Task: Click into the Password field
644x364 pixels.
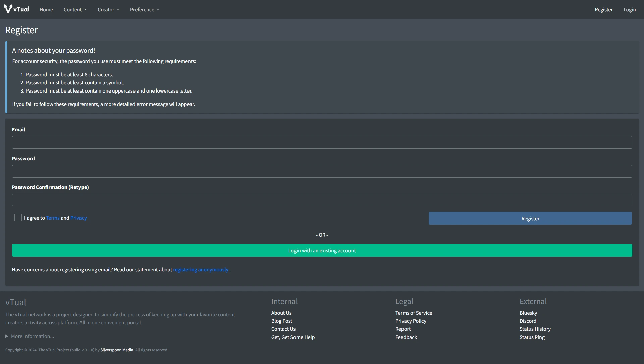Action: pyautogui.click(x=322, y=171)
